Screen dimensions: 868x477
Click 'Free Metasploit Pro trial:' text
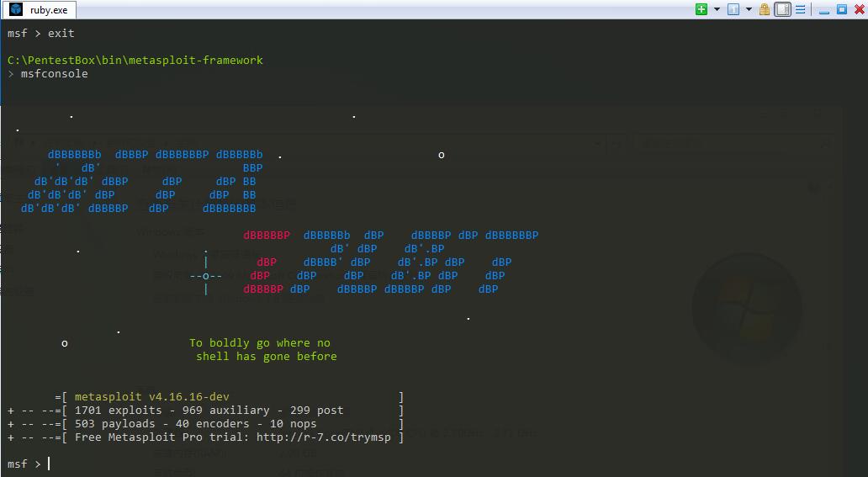coord(162,437)
